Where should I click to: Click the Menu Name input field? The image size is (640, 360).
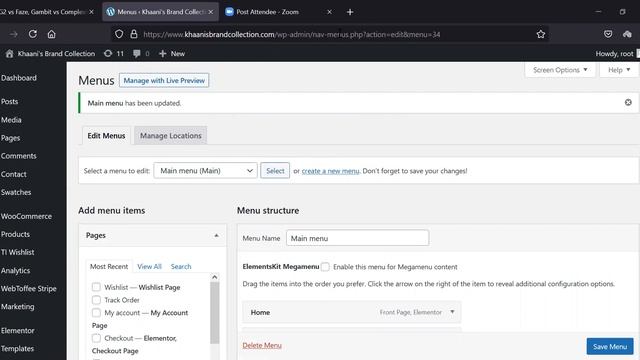358,238
